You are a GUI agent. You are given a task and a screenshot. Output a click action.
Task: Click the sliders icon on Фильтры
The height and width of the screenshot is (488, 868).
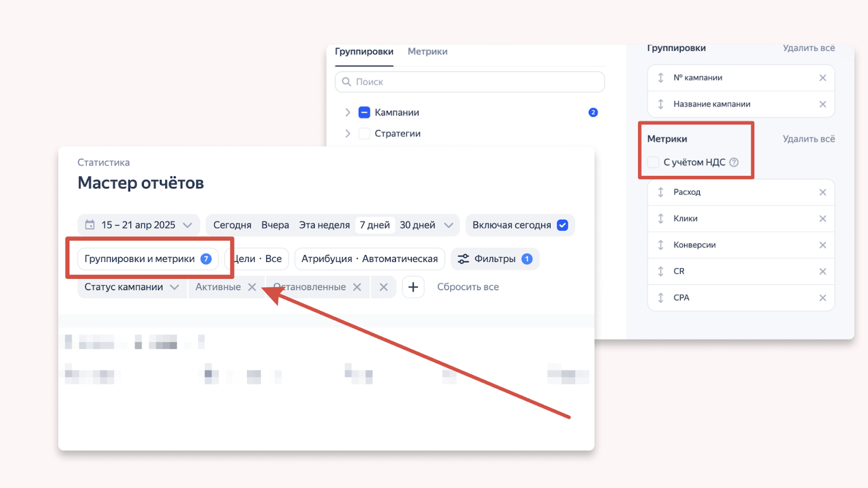pyautogui.click(x=463, y=259)
